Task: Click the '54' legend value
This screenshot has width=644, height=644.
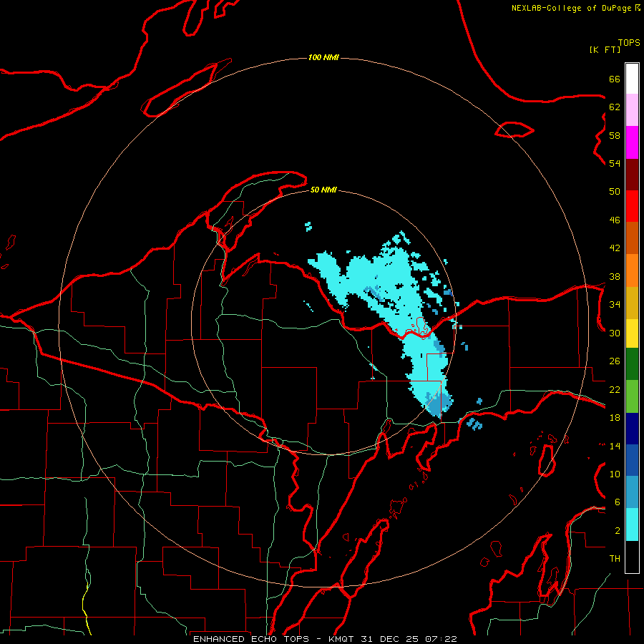Action: point(615,163)
